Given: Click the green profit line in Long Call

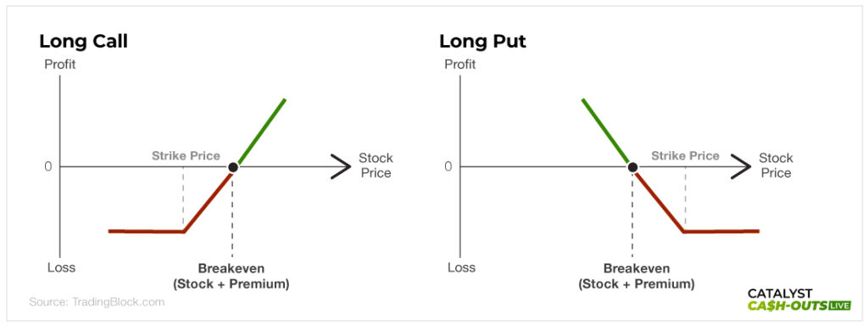Looking at the screenshot, I should [x=261, y=132].
